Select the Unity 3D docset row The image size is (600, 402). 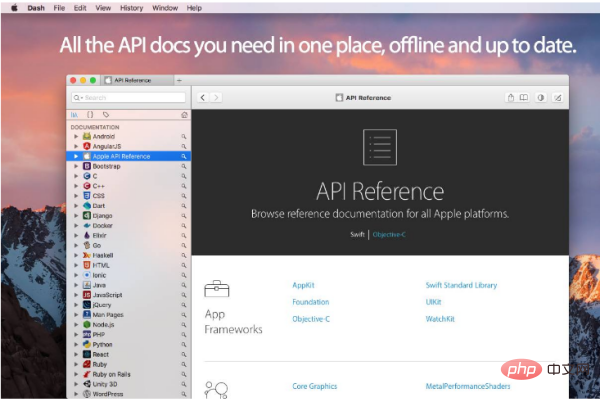[129, 384]
